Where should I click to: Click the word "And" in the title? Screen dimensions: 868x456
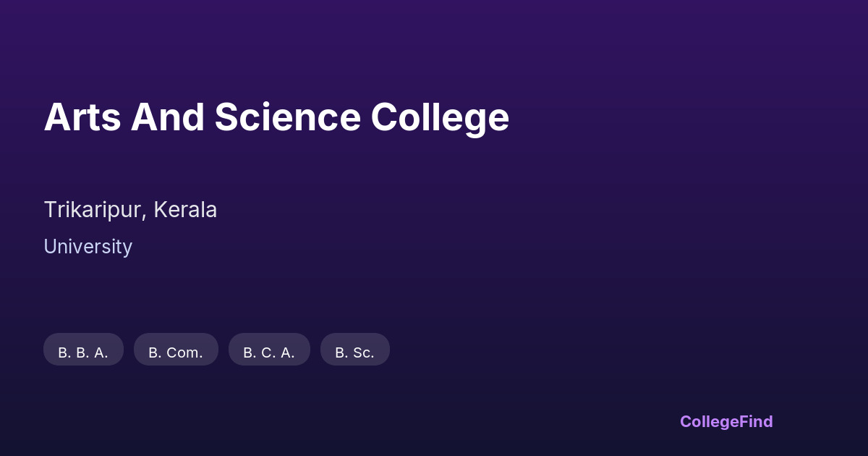168,117
